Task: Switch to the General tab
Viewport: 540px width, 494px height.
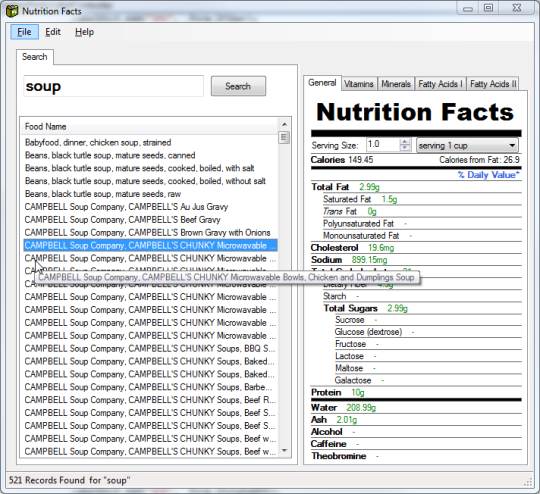Action: point(322,83)
